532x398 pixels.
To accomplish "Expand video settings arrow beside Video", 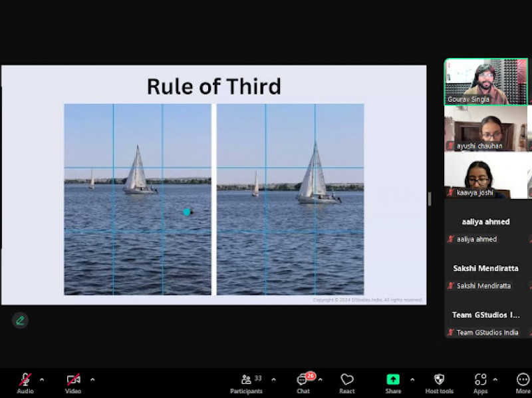I will 92,379.
